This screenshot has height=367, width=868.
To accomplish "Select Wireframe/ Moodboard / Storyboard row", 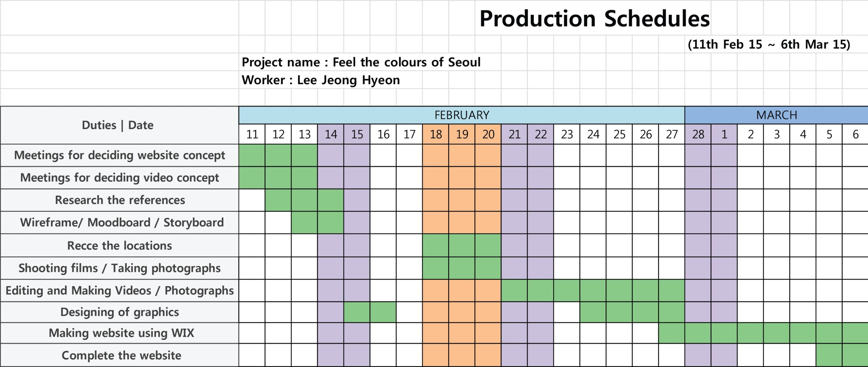I will (122, 223).
